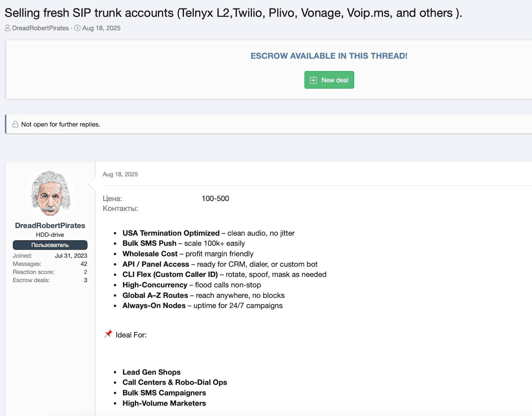
Task: Click the Escrow deals value 3
Action: (85, 280)
